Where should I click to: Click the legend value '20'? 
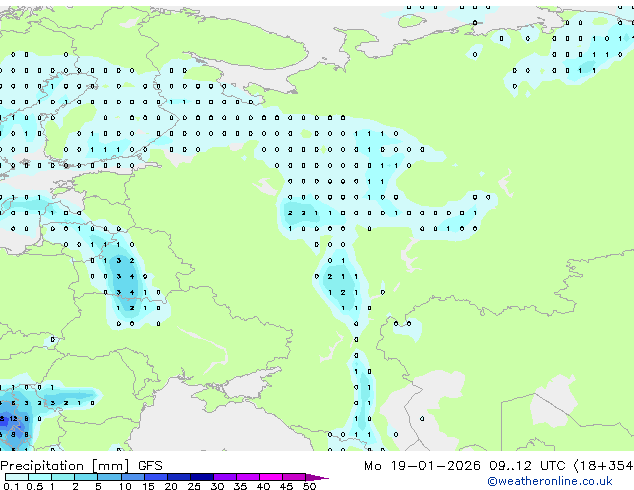pyautogui.click(x=171, y=486)
